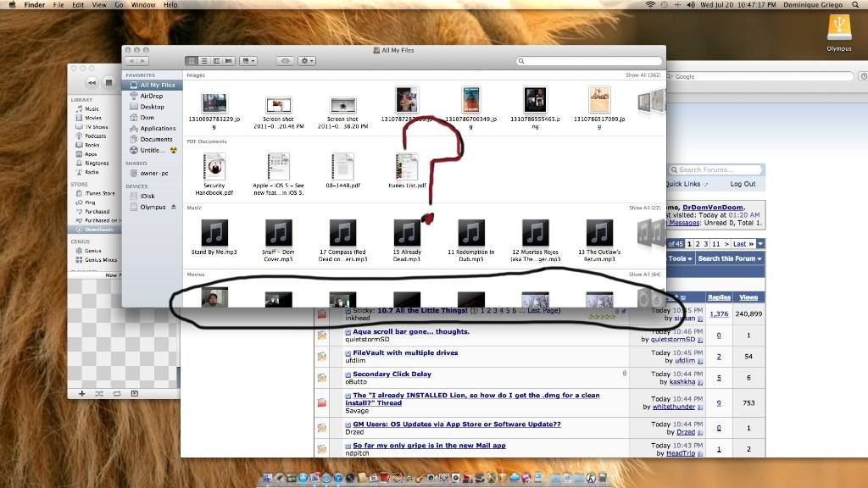Screen dimensions: 868x488
Task: Toggle iTunes shuffle button
Action: coord(99,394)
